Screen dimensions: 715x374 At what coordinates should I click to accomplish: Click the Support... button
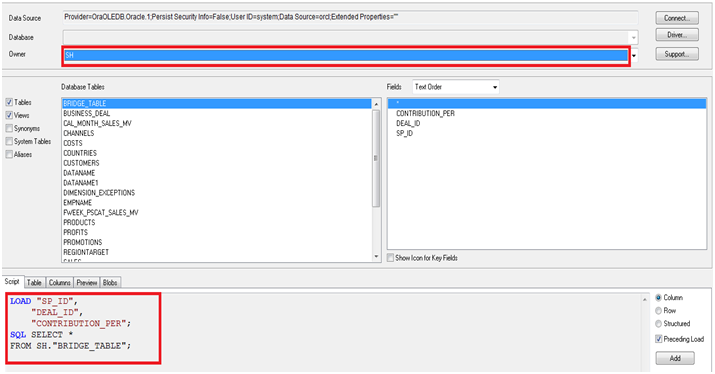[677, 54]
